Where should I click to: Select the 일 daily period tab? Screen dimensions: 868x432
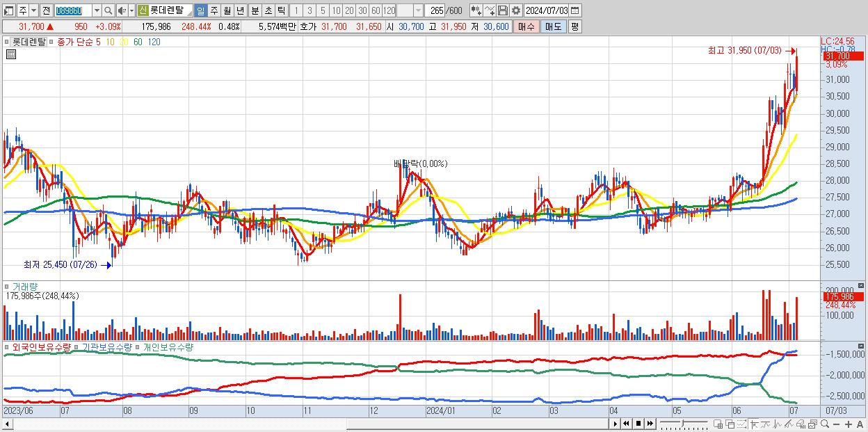point(201,10)
